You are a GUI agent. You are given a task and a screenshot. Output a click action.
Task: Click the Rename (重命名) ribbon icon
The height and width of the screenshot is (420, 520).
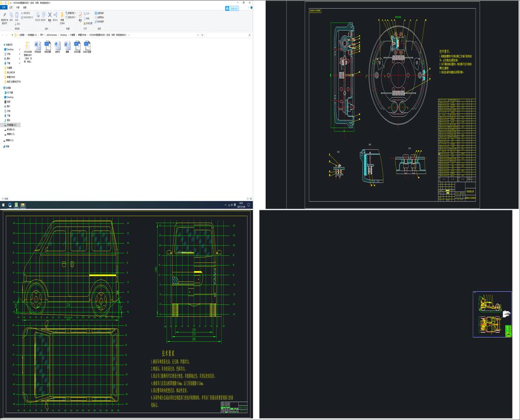[55, 15]
